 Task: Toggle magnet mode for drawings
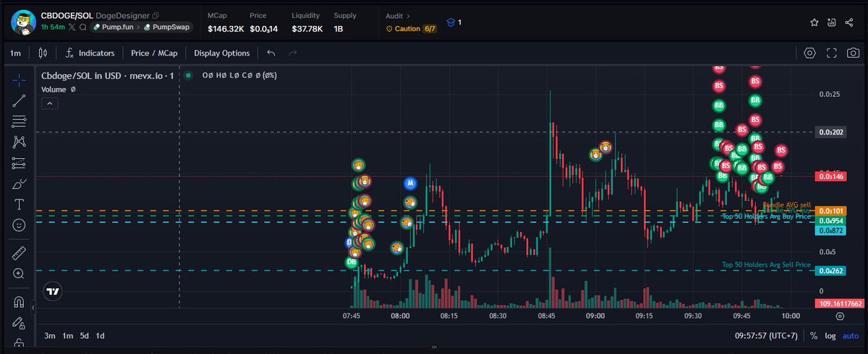click(x=20, y=301)
